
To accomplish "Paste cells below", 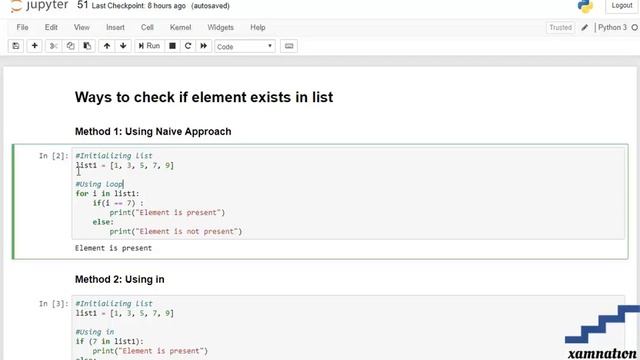I will (87, 46).
